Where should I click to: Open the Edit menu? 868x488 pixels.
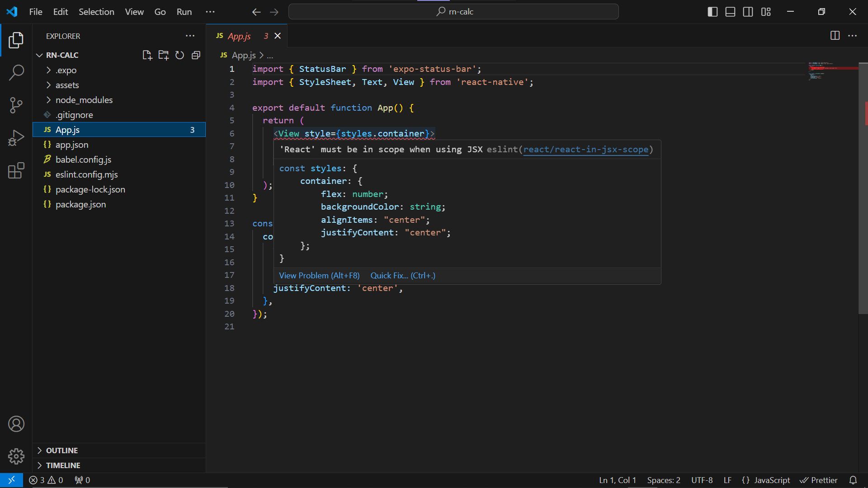[61, 12]
